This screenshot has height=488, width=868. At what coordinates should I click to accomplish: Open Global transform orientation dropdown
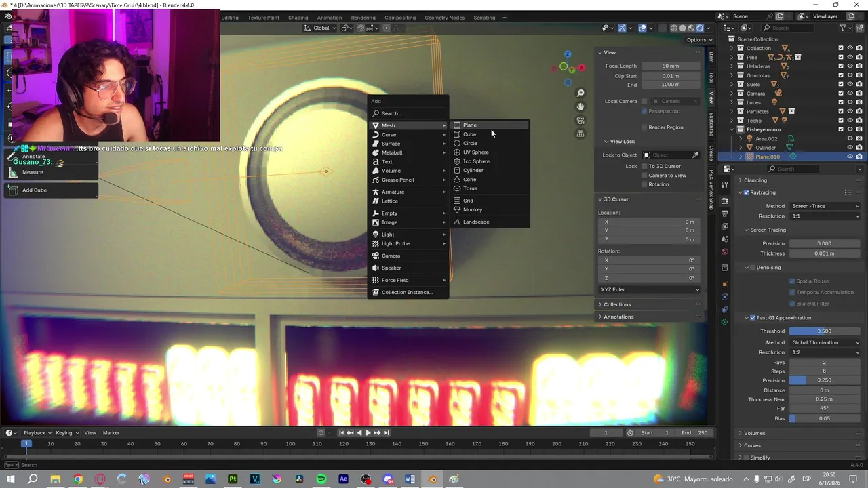[x=319, y=28]
